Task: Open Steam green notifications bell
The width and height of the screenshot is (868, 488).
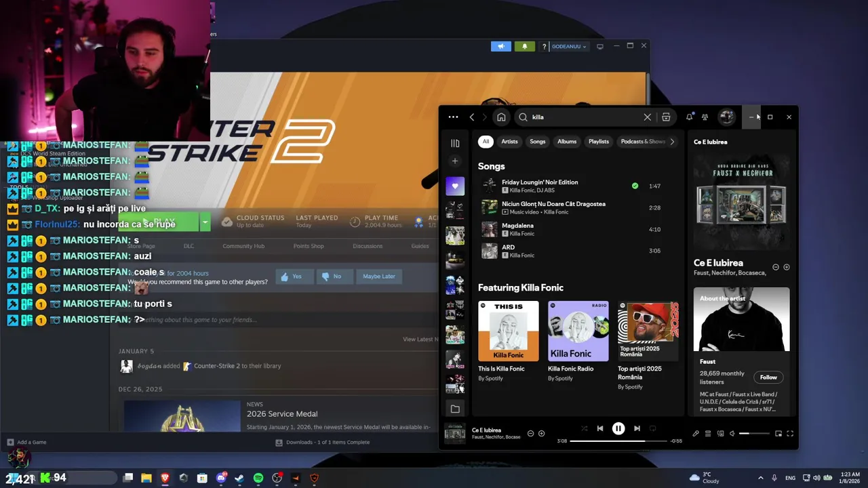Action: pos(524,47)
